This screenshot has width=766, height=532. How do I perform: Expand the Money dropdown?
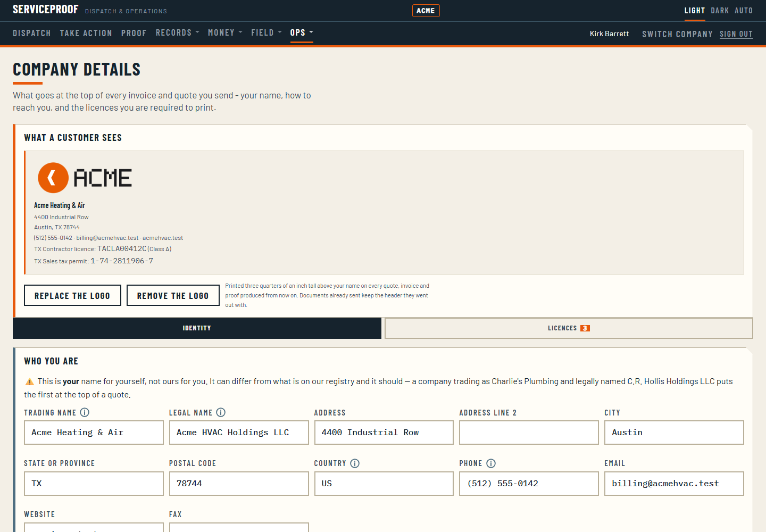click(x=225, y=32)
